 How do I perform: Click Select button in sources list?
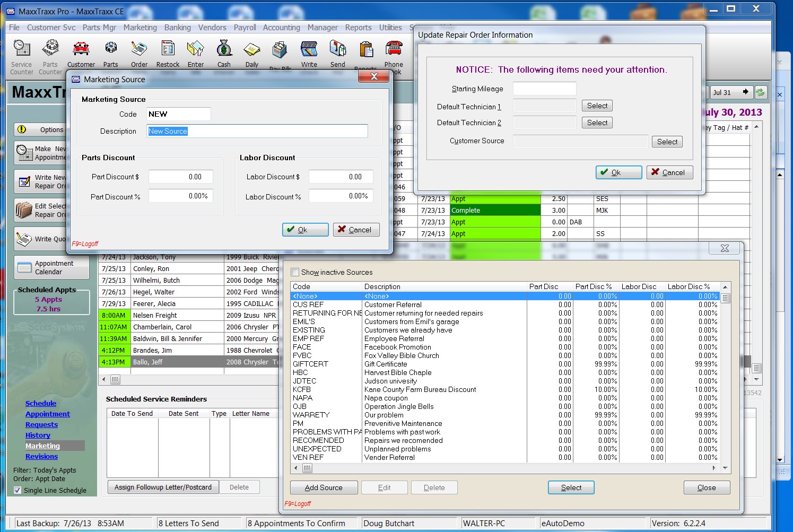tap(571, 487)
